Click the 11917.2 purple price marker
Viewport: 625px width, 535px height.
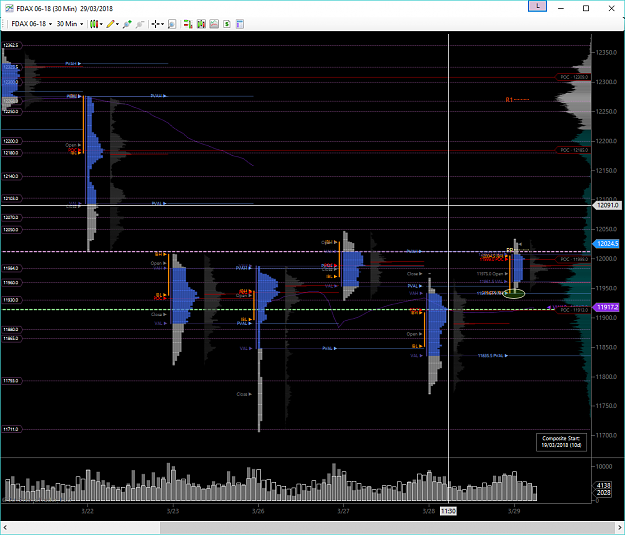click(607, 307)
